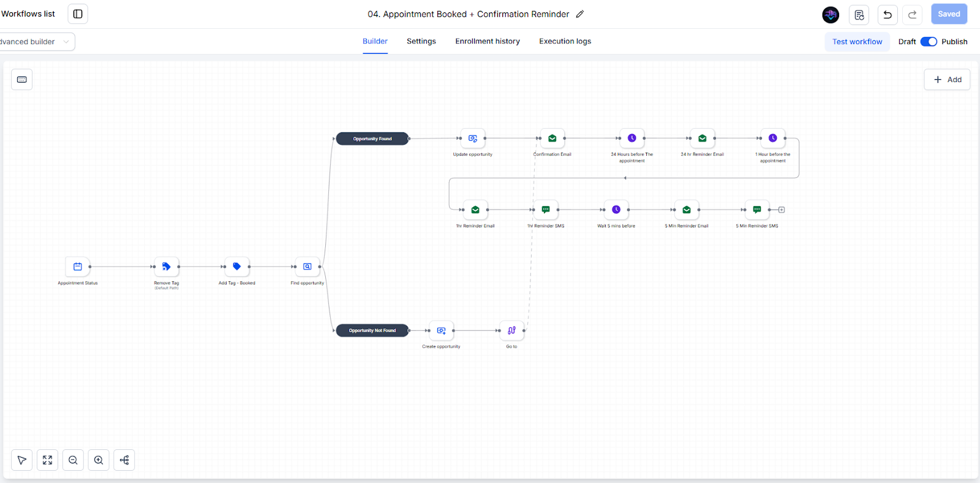Click the Test workflow button

tap(857, 42)
